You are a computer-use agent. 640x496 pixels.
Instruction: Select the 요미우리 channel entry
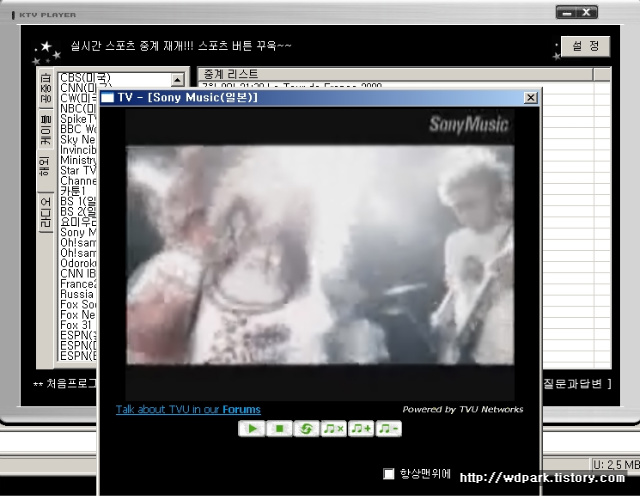[x=78, y=222]
